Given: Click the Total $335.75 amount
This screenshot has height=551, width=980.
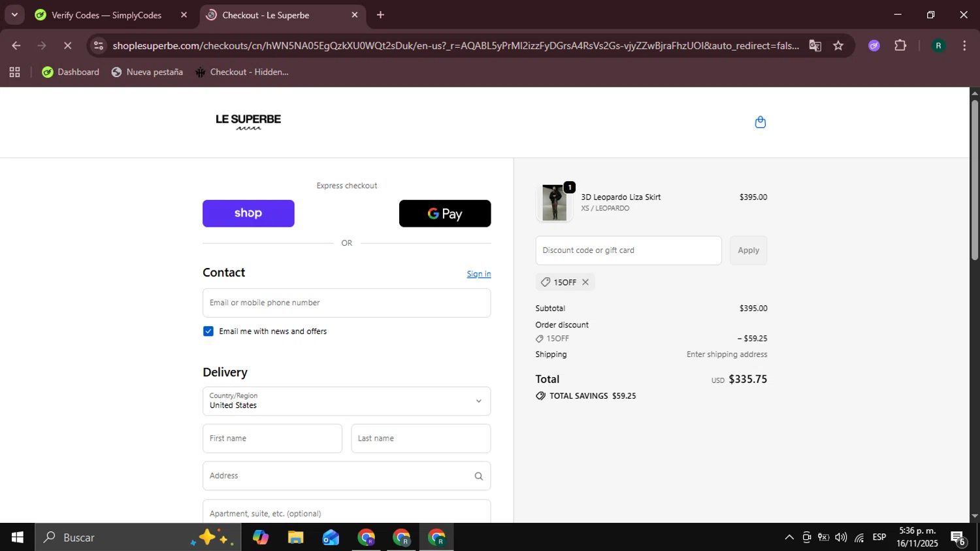Looking at the screenshot, I should tap(747, 379).
